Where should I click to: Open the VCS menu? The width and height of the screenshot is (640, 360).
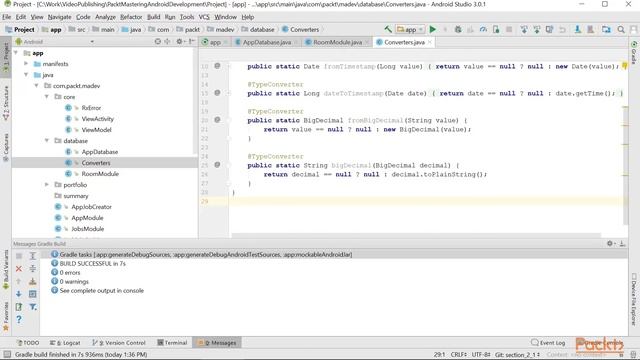coord(204,17)
